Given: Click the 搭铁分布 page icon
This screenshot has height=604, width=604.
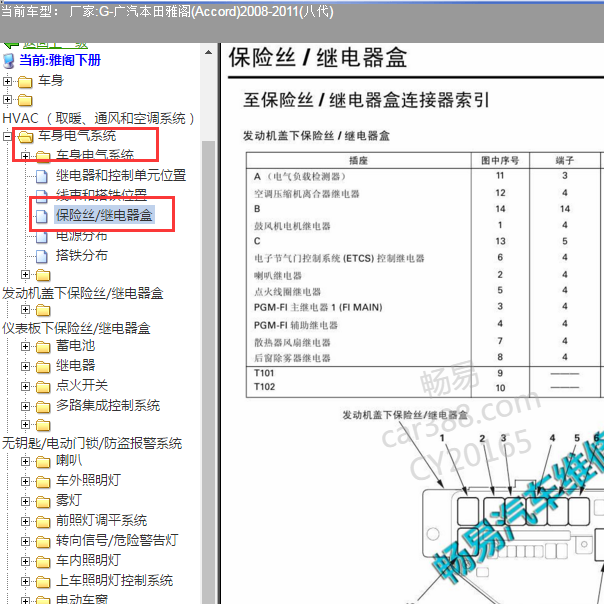Looking at the screenshot, I should (42, 256).
